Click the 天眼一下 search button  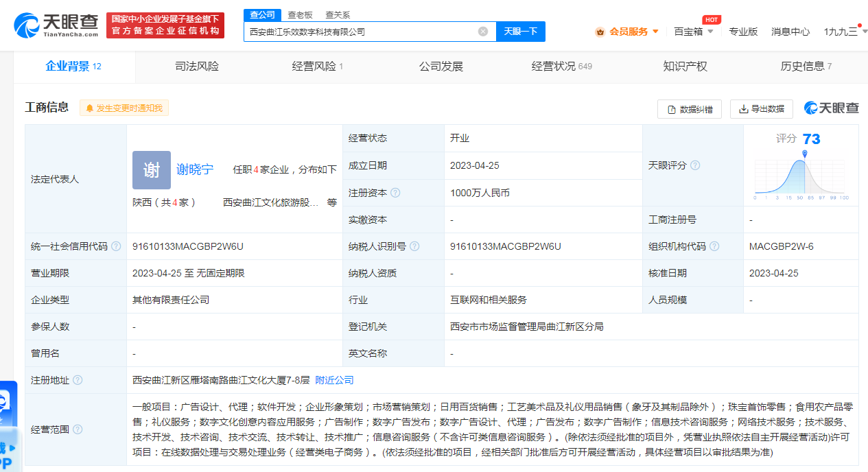(x=521, y=32)
